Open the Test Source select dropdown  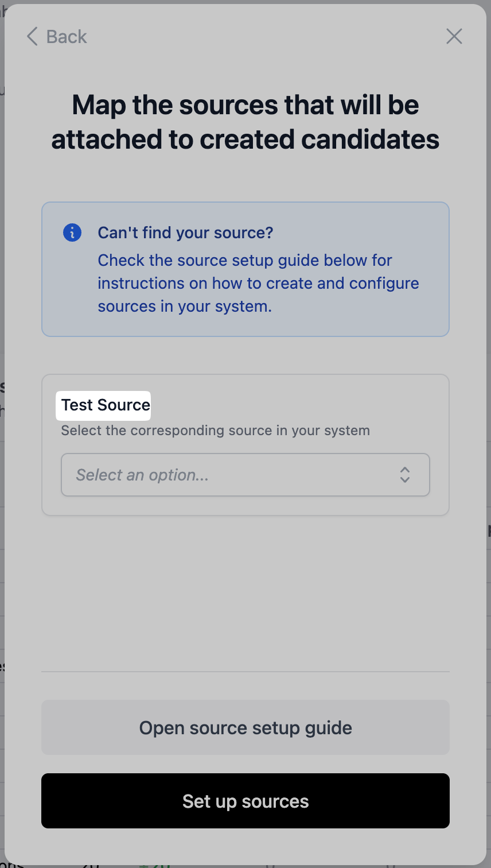click(x=245, y=475)
